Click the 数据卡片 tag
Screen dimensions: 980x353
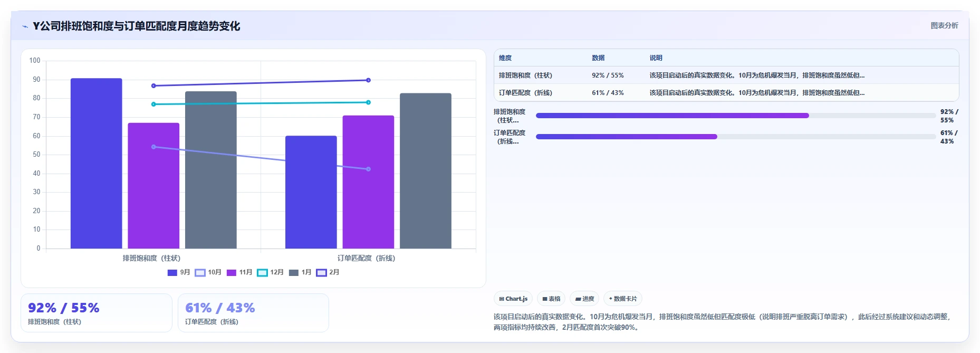click(623, 299)
